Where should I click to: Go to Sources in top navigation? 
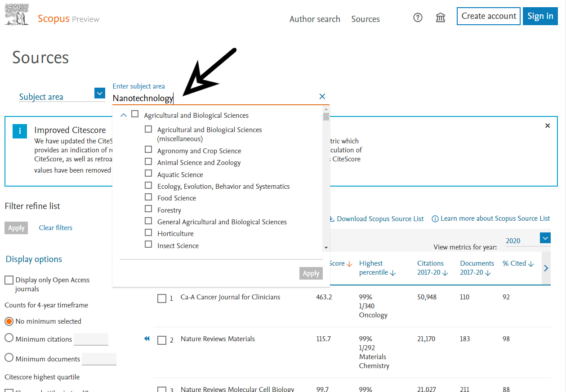365,19
